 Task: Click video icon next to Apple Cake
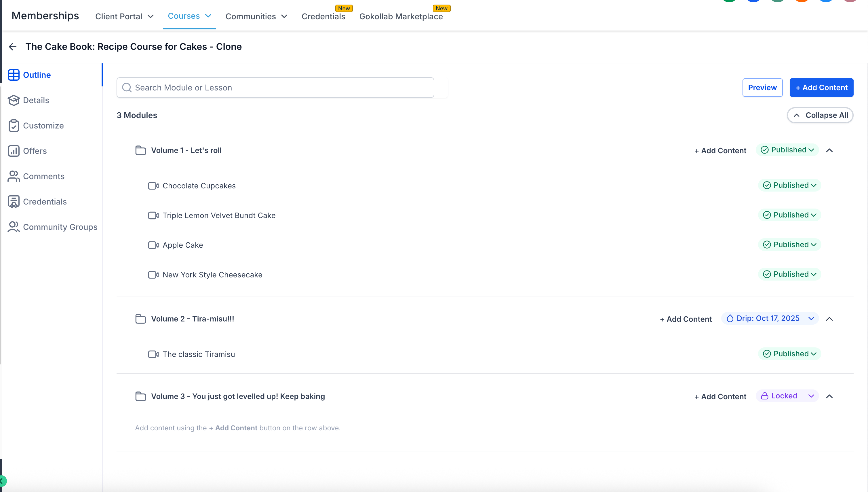[153, 245]
